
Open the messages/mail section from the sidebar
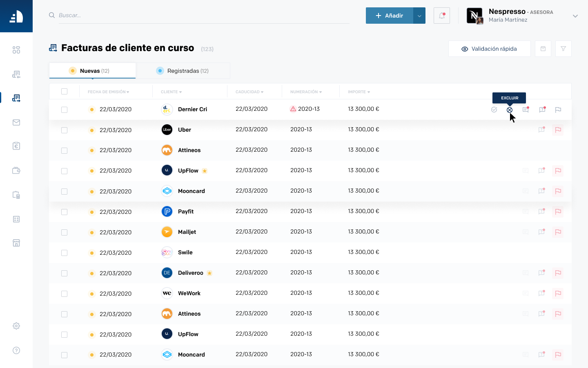point(16,122)
